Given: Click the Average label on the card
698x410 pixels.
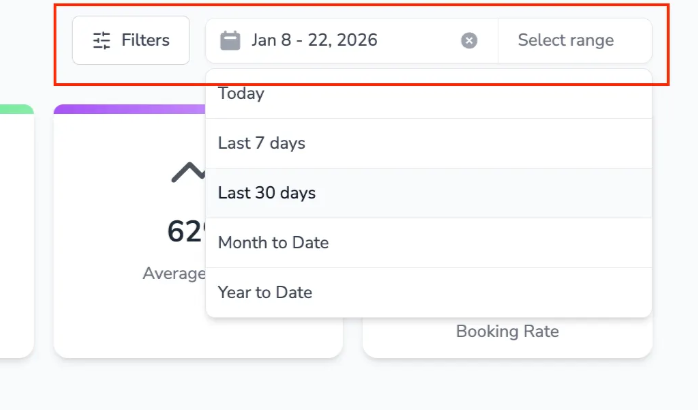Looking at the screenshot, I should click(174, 273).
